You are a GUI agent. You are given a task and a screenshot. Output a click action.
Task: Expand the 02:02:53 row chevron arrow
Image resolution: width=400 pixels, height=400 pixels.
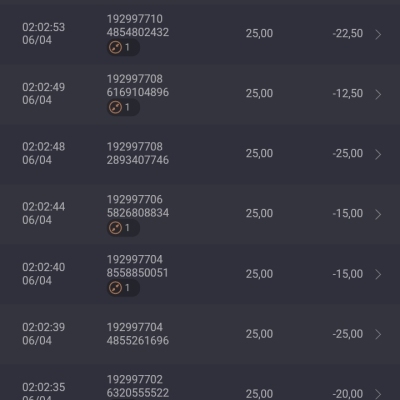pyautogui.click(x=378, y=34)
